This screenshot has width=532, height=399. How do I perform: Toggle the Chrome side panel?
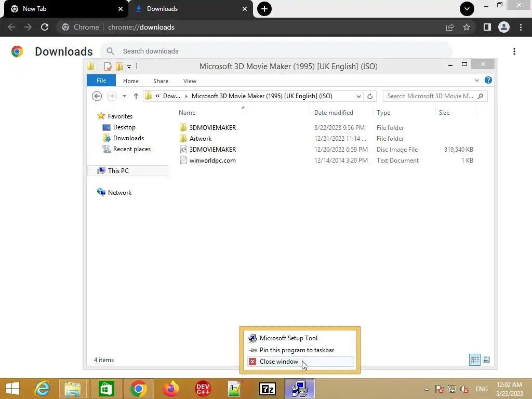tap(487, 27)
